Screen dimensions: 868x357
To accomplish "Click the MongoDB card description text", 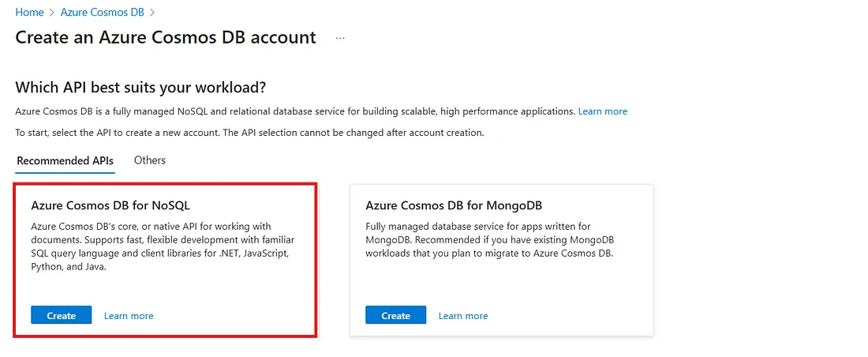I will point(490,240).
